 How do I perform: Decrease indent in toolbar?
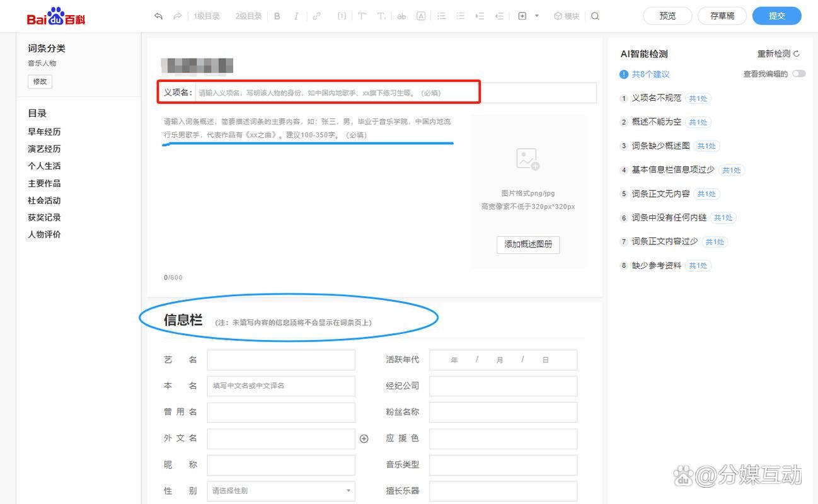click(x=499, y=16)
